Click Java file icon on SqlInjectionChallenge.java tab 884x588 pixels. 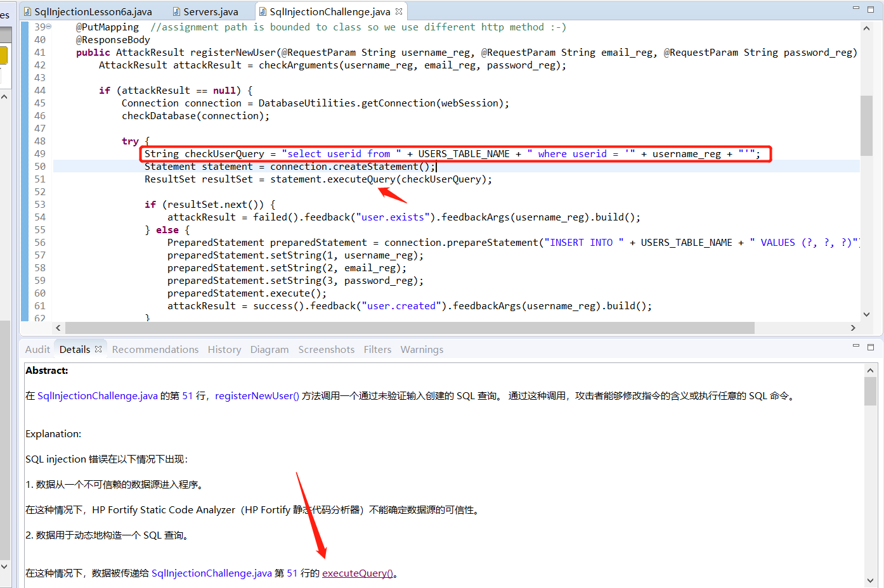(x=262, y=11)
